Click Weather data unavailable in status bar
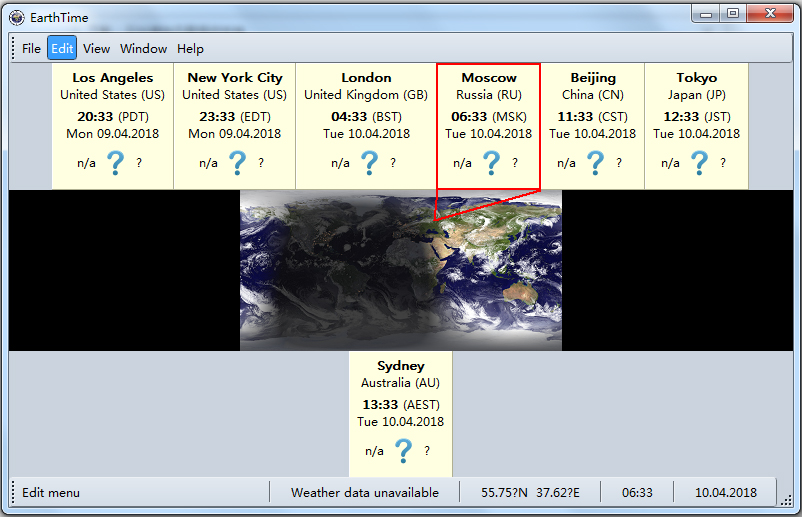Viewport: 802px width, 517px height. (365, 492)
